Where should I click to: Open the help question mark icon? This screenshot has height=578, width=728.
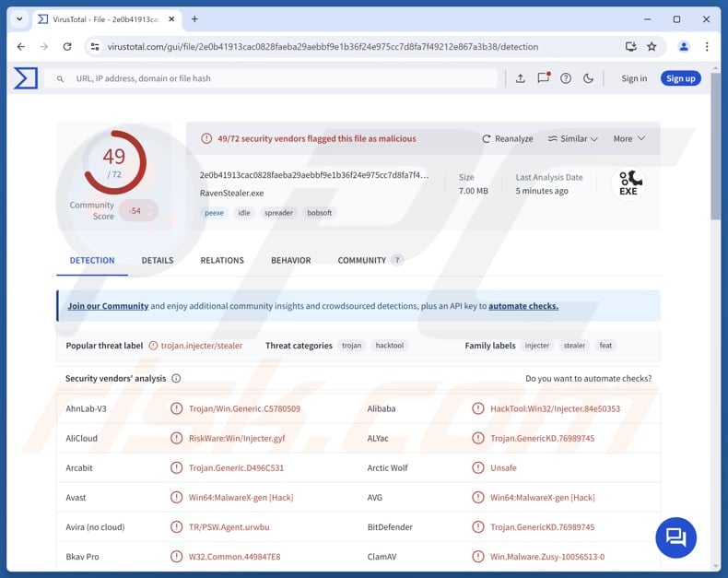(566, 78)
